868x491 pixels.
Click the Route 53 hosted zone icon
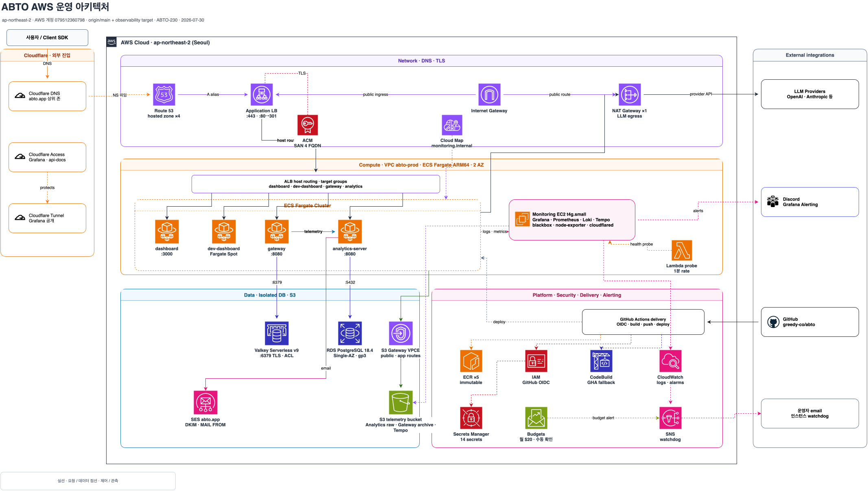coord(164,95)
